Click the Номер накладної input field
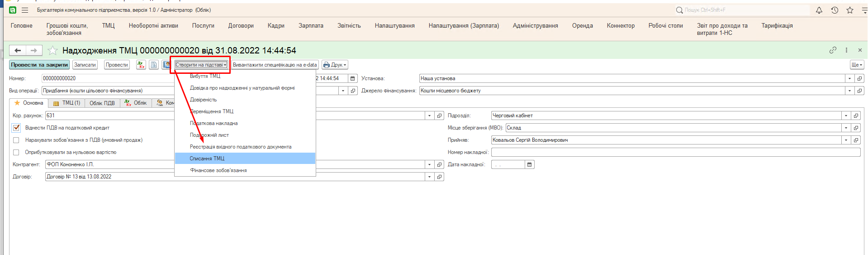The image size is (868, 255). click(x=675, y=153)
